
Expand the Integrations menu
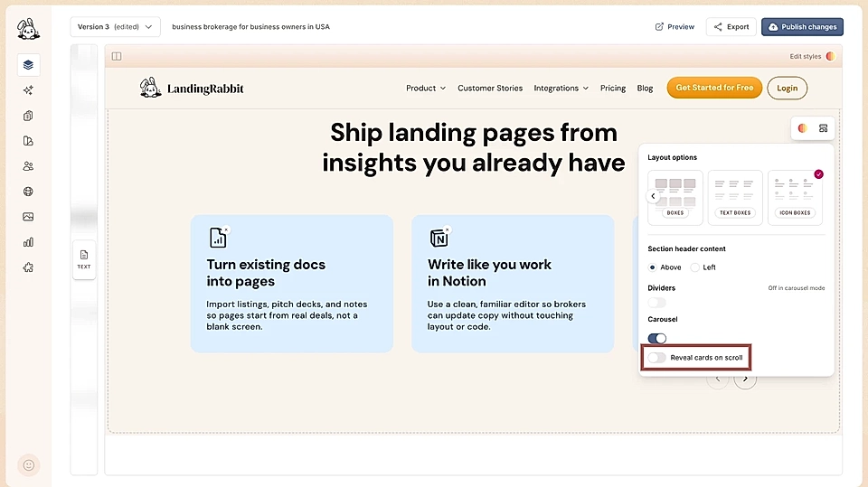(561, 88)
